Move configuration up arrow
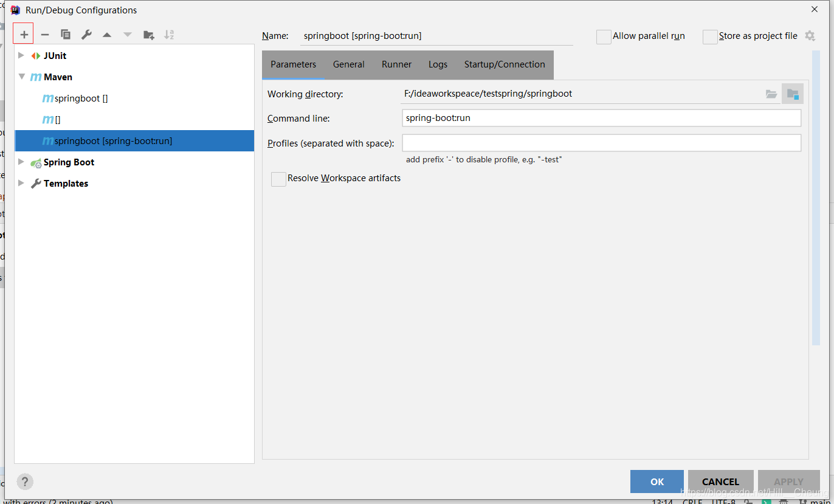Screen dimensions: 834x504 [107, 35]
